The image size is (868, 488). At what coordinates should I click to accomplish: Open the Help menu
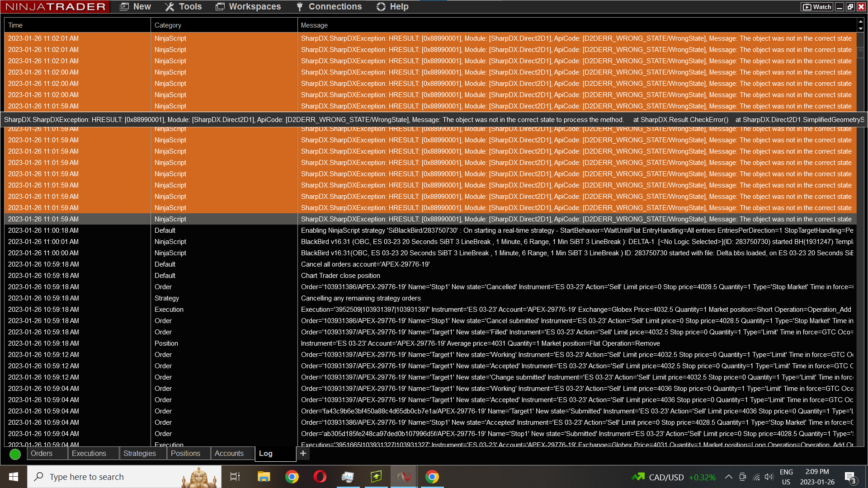[x=392, y=7]
